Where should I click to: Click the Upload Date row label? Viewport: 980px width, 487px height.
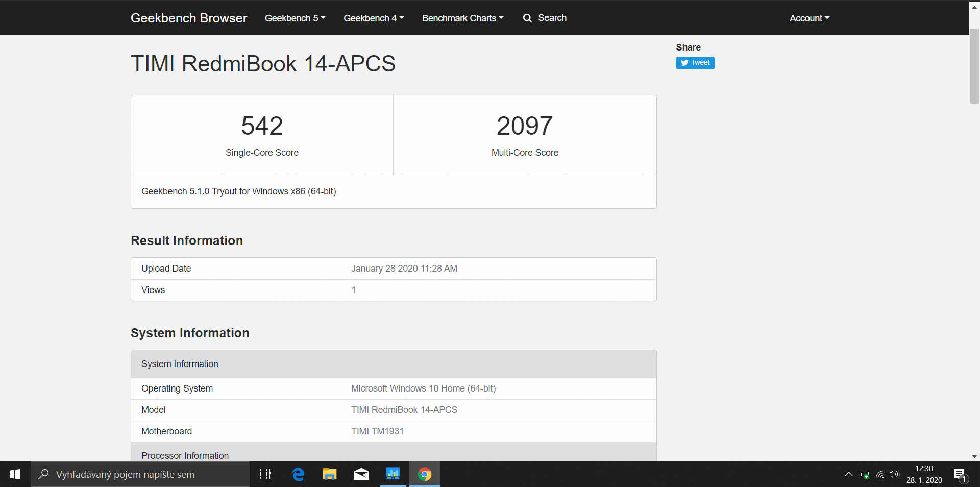click(x=166, y=269)
